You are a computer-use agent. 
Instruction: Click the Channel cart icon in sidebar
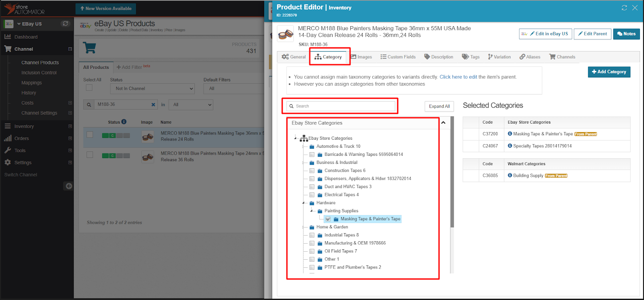coord(8,49)
